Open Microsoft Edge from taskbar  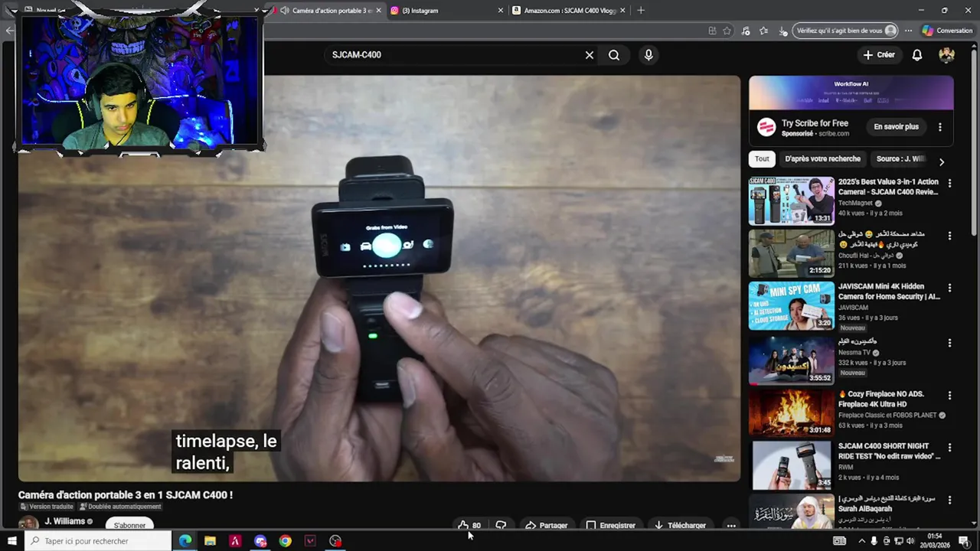pyautogui.click(x=185, y=541)
